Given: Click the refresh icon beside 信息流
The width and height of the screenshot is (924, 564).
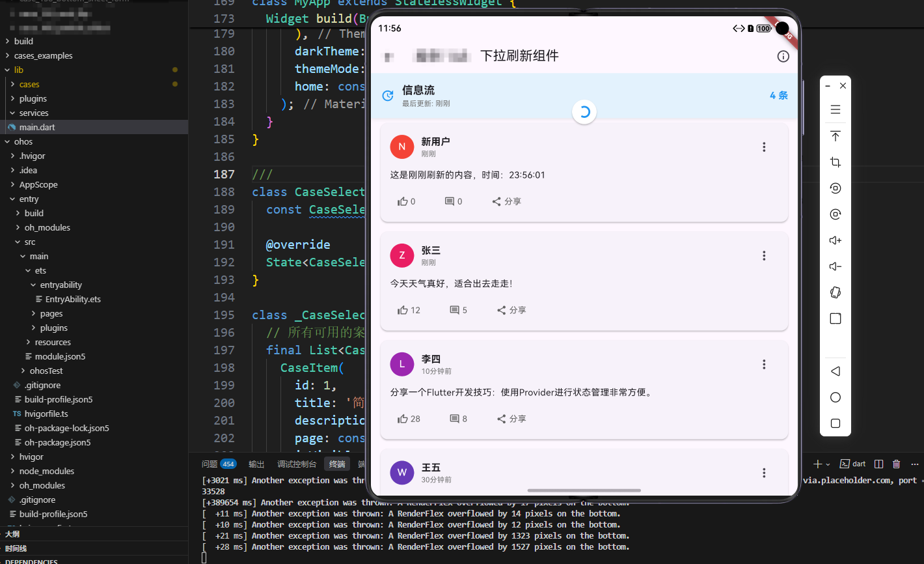Looking at the screenshot, I should click(x=388, y=96).
